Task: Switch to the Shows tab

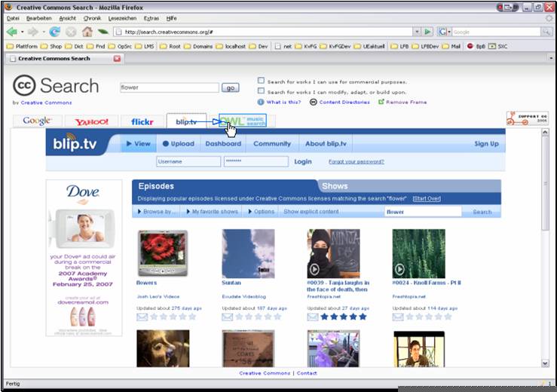Action: tap(335, 186)
